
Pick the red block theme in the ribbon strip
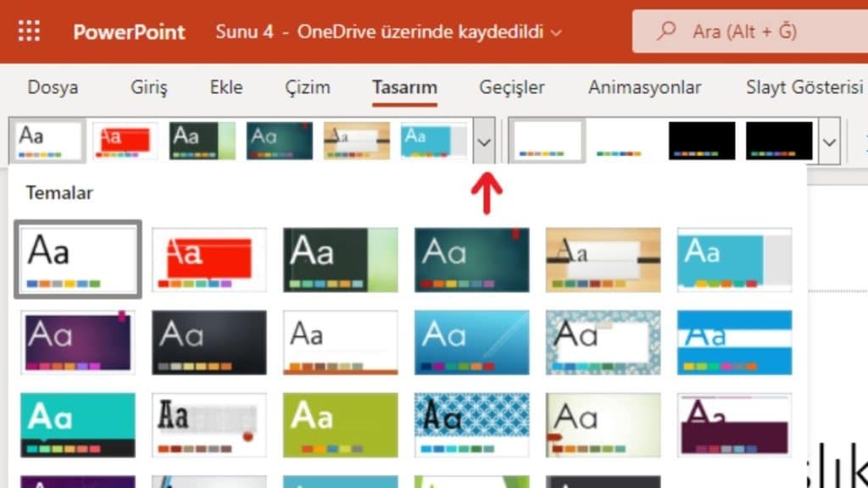point(125,141)
